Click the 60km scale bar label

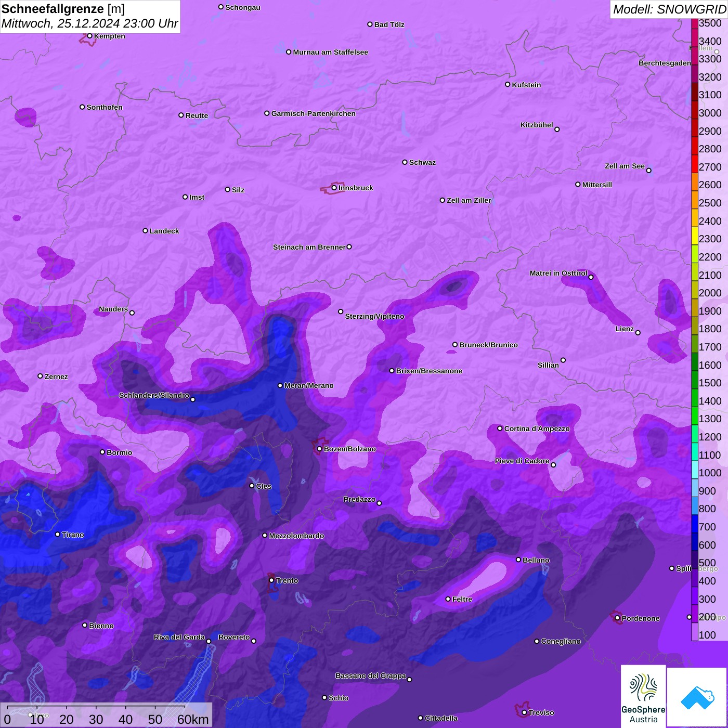tap(193, 719)
